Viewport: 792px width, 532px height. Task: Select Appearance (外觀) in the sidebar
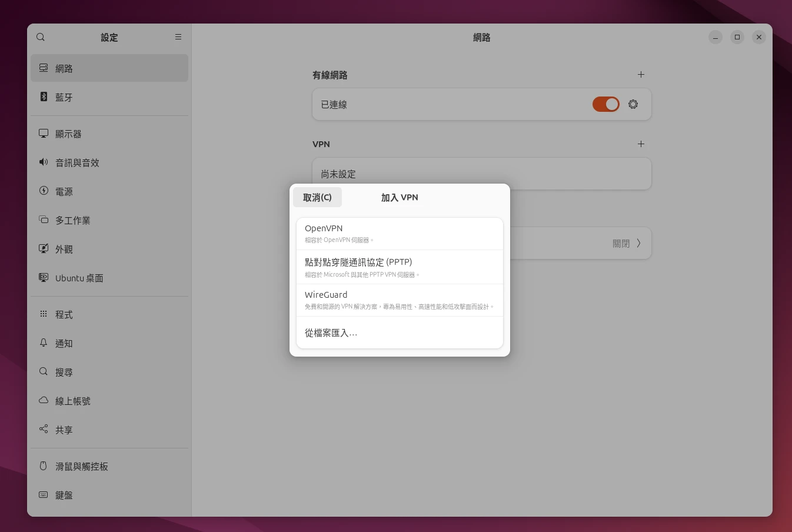(x=64, y=249)
